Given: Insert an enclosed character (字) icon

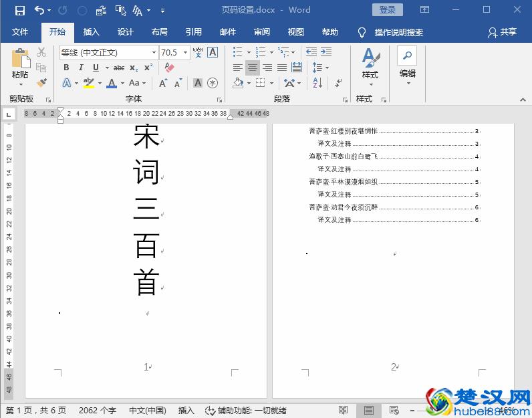Looking at the screenshot, I should [213, 83].
